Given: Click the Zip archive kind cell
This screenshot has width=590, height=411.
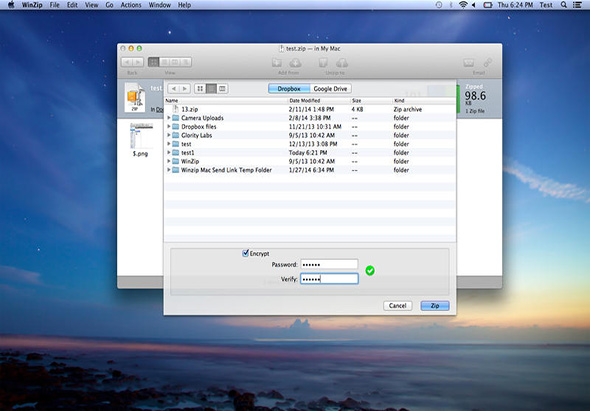Looking at the screenshot, I should point(408,109).
